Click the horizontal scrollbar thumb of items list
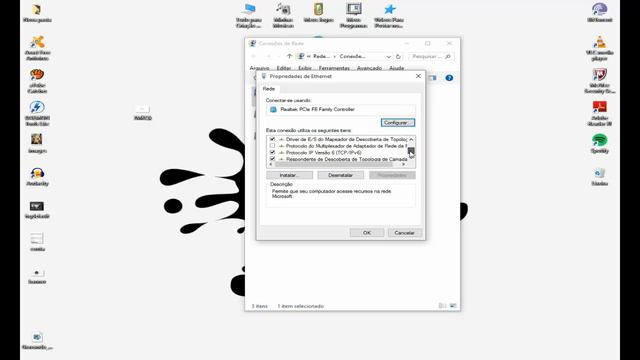640x360 pixels. 334,164
